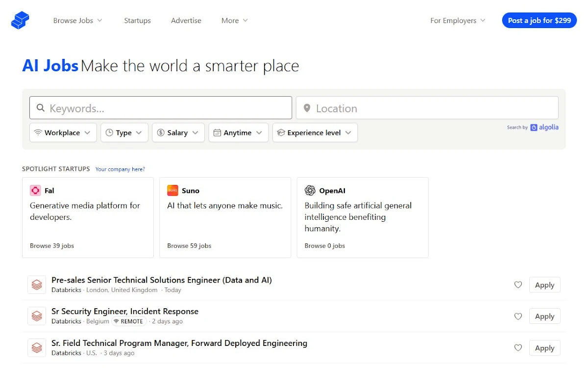588x368 pixels.
Task: Favorite the Pre-sales Senior Technical Solutions Engineer job
Action: (x=518, y=285)
